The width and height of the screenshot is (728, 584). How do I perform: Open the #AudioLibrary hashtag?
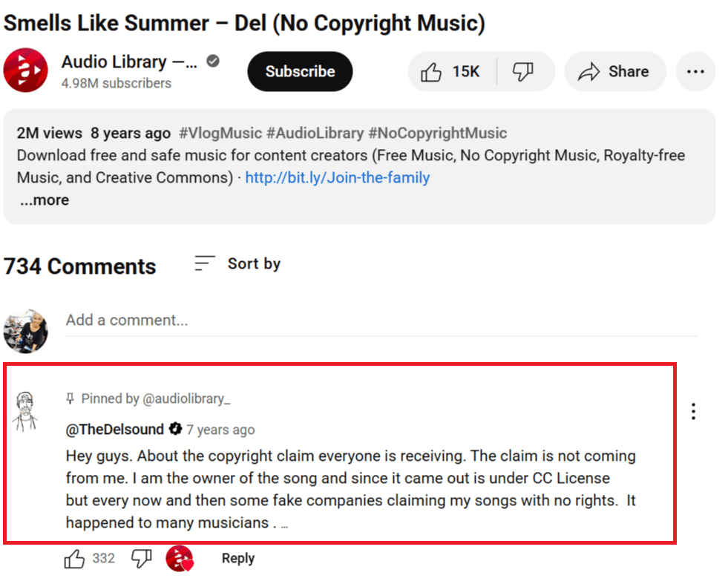click(x=315, y=134)
